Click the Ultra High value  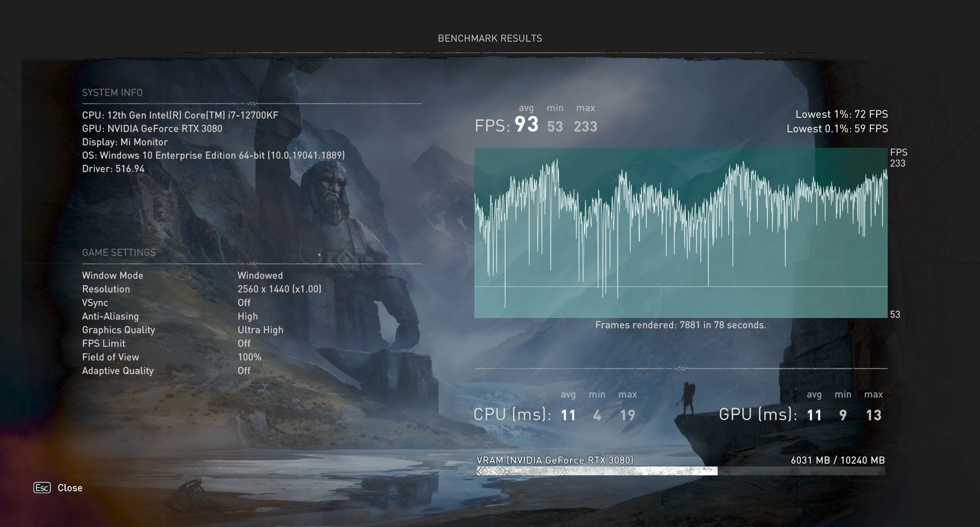(260, 330)
